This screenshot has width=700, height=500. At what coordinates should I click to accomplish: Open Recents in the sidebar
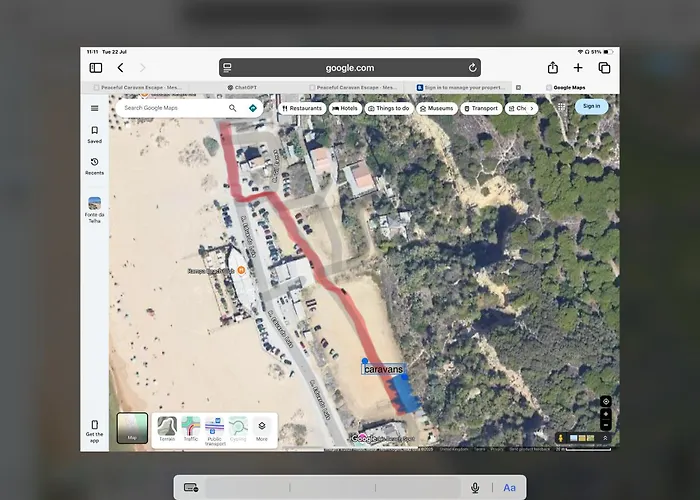(94, 166)
